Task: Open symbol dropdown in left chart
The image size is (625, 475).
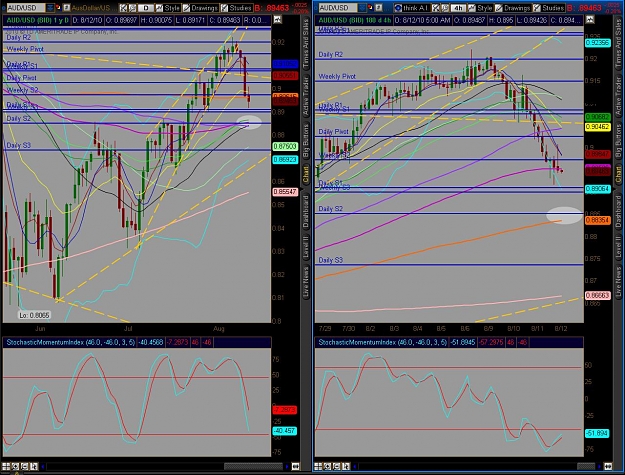Action: tap(50, 8)
